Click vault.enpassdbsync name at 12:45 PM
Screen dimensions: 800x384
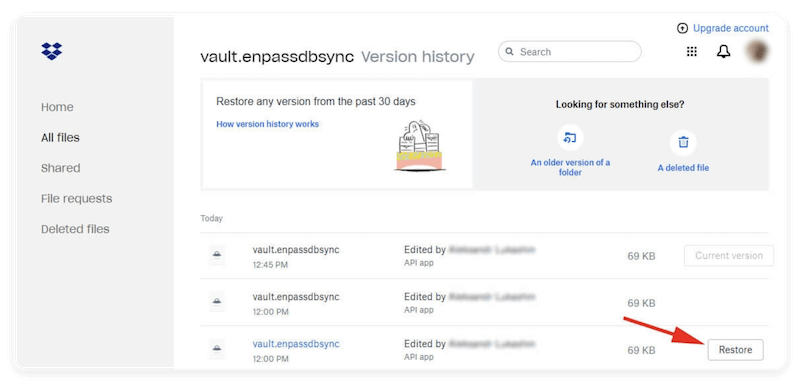click(x=296, y=250)
